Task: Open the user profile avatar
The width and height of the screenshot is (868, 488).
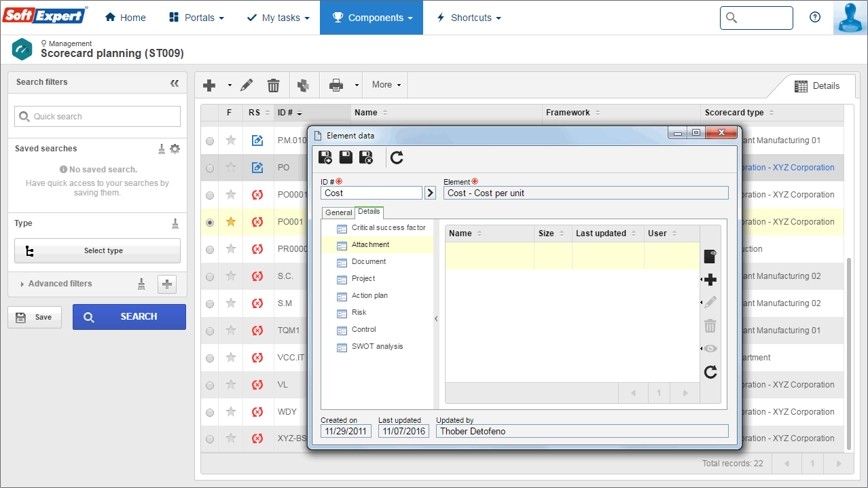Action: click(850, 18)
